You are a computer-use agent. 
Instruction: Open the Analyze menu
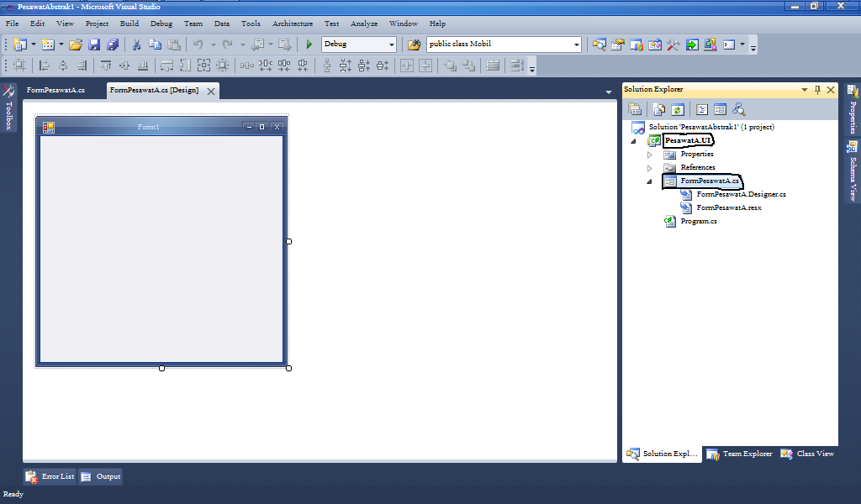tap(364, 24)
